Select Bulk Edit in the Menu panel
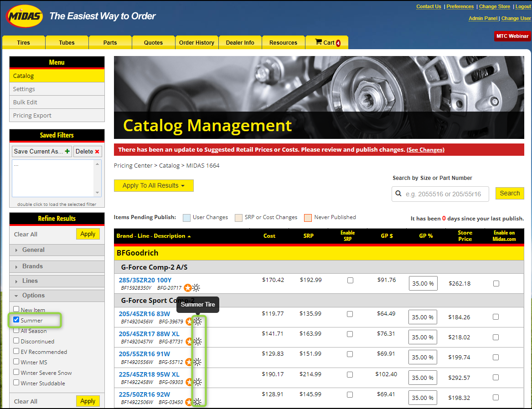The height and width of the screenshot is (409, 532). pos(57,102)
